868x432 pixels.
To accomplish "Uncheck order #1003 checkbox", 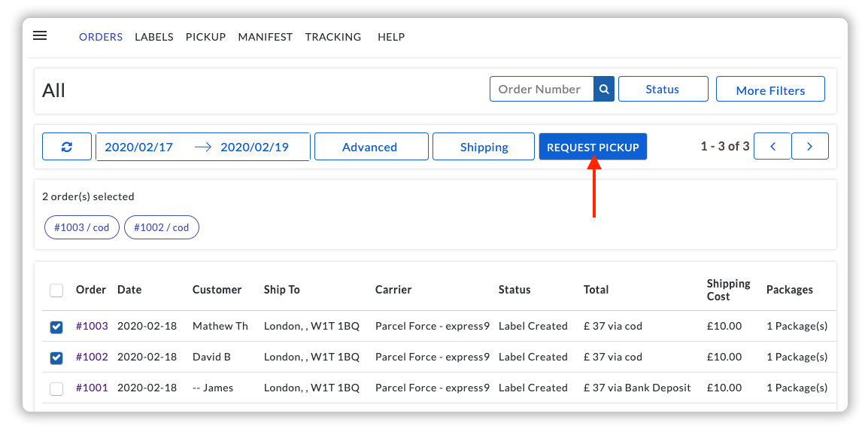I will click(56, 327).
